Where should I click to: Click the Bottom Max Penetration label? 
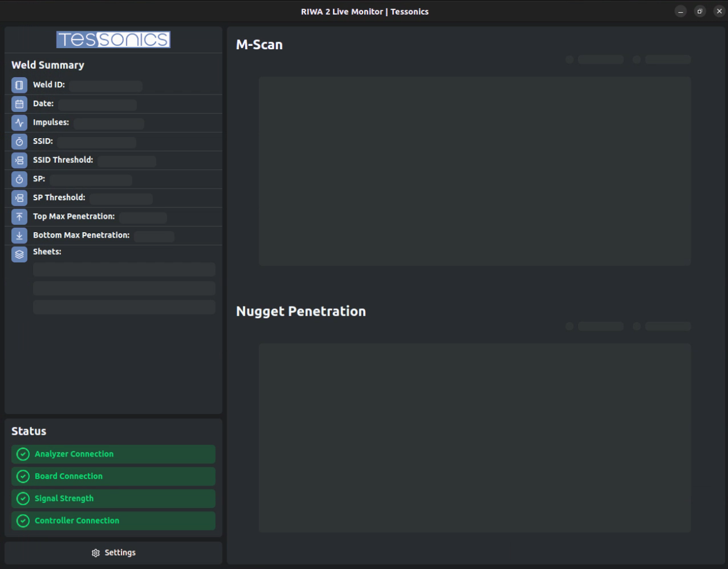(81, 235)
